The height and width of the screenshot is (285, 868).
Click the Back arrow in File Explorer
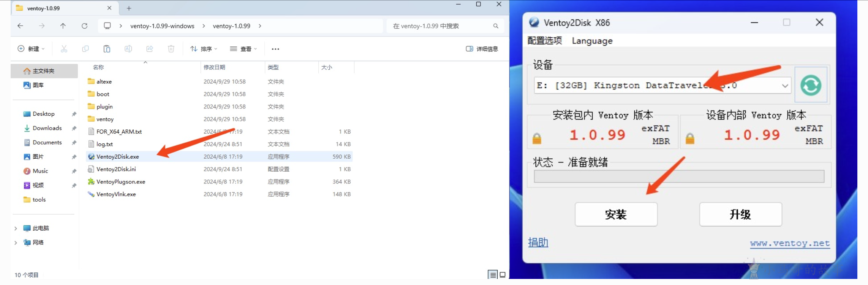click(21, 26)
